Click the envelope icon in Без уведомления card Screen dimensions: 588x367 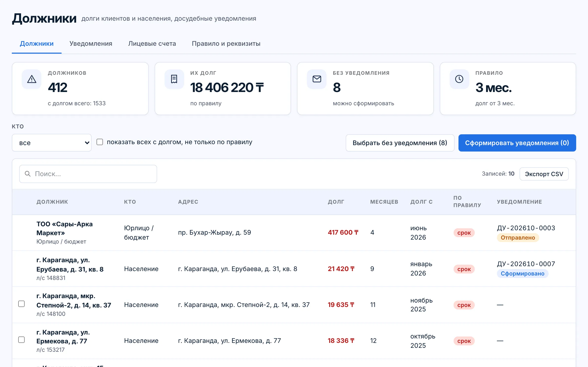(x=317, y=79)
